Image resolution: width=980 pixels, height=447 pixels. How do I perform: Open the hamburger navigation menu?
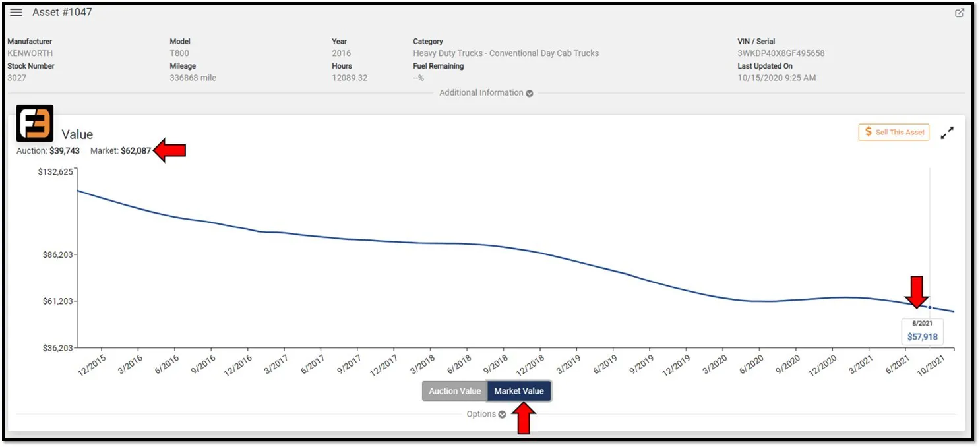pyautogui.click(x=16, y=13)
